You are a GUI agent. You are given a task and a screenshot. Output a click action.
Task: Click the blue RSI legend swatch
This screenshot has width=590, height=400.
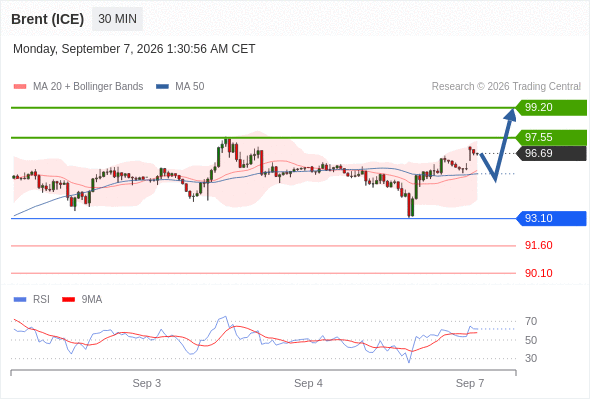[x=20, y=300]
